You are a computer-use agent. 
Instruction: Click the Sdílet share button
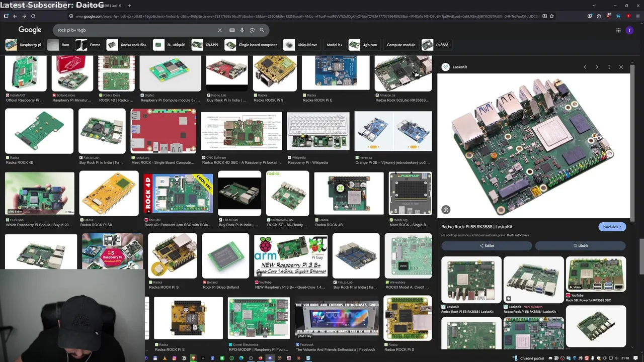coord(487,246)
